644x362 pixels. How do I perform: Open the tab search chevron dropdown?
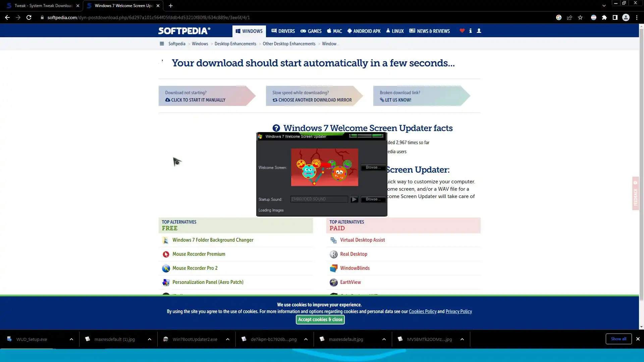(604, 6)
